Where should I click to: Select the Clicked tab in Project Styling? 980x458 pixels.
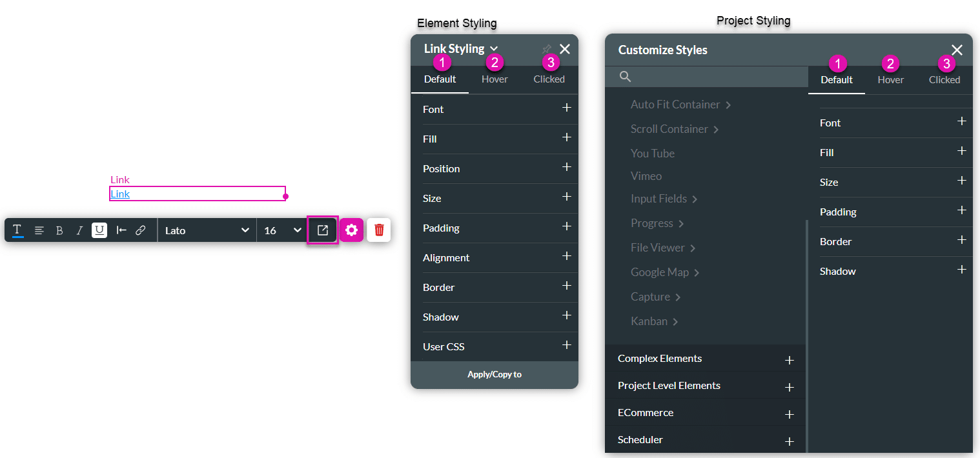[x=944, y=80]
